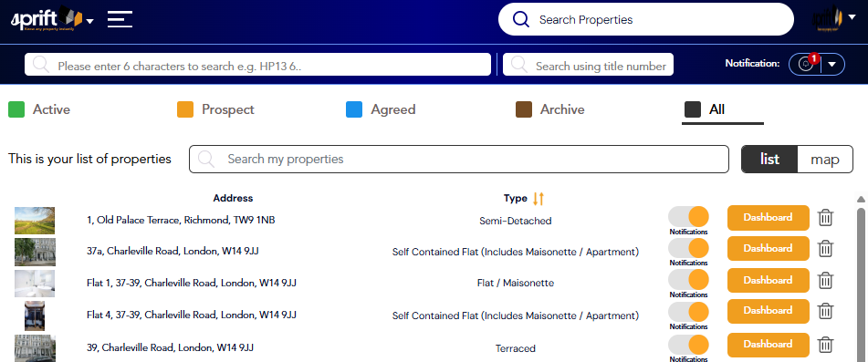Viewport: 868px width, 362px height.
Task: Delete Flat 4, 37-39 Charleville Road trash icon
Action: pos(825,311)
